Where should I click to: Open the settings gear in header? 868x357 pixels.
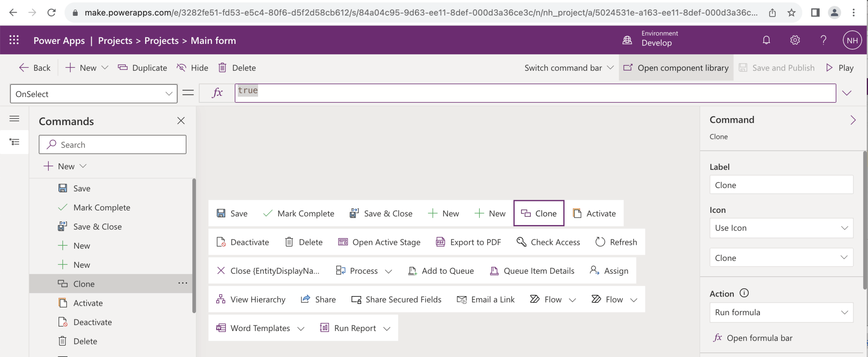tap(794, 40)
